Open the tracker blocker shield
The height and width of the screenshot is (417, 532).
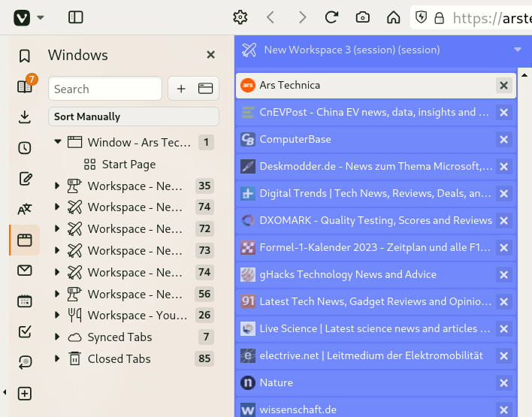click(421, 17)
